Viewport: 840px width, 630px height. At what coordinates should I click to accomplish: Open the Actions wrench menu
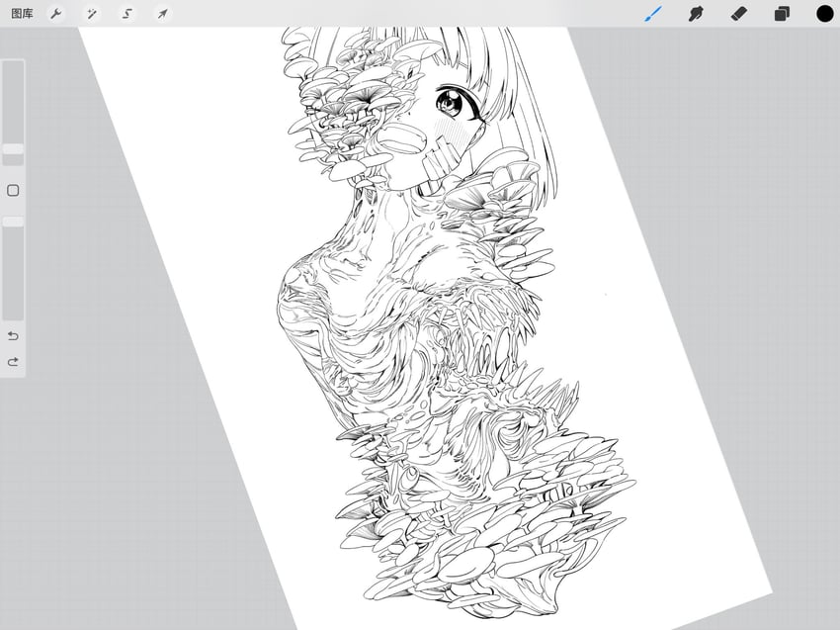click(56, 14)
